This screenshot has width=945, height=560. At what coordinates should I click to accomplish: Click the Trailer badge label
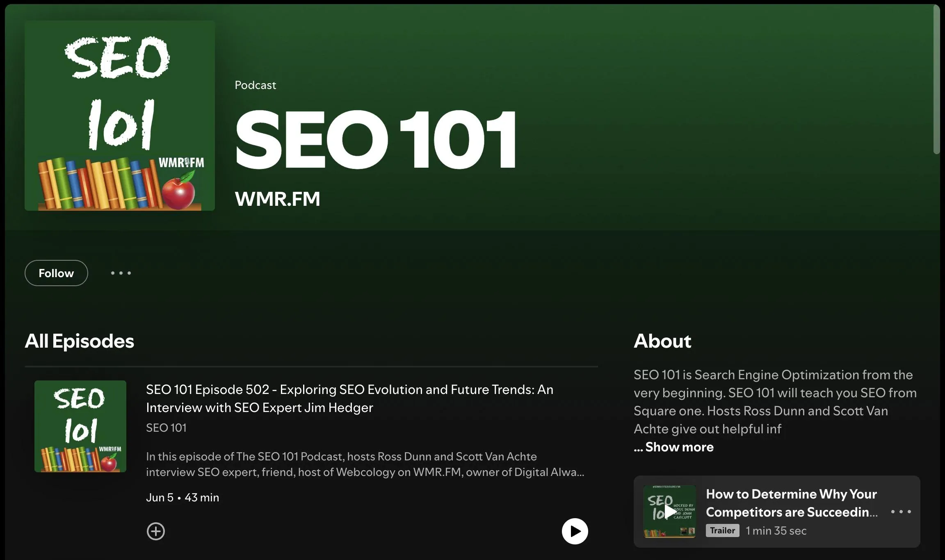[722, 530]
